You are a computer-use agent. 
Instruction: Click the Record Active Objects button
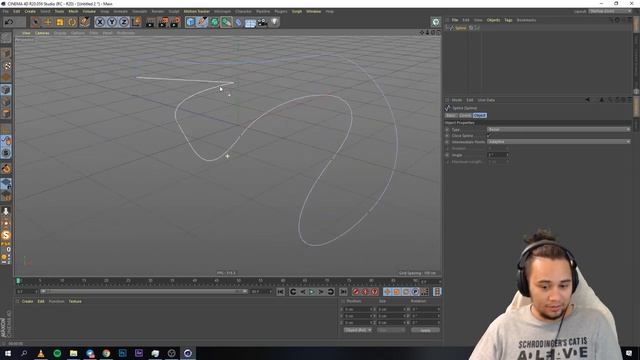click(x=356, y=292)
